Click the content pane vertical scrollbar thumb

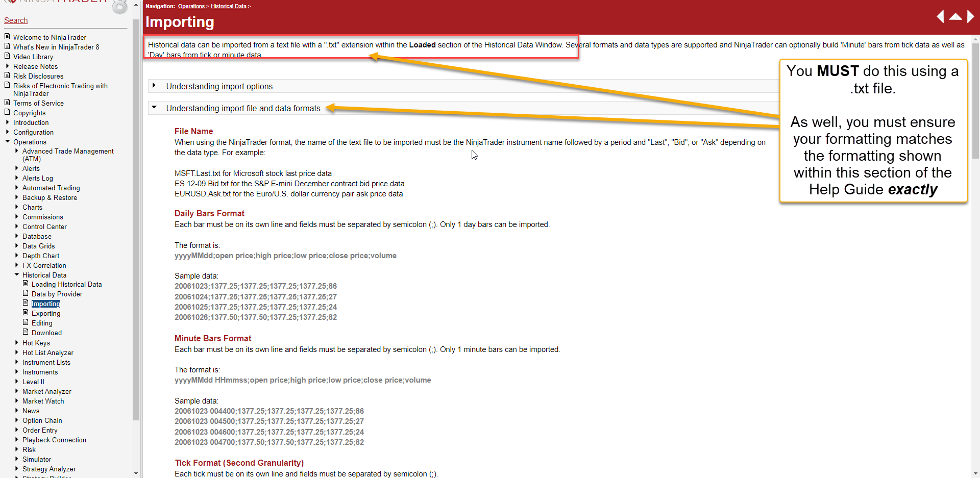pyautogui.click(x=976, y=101)
